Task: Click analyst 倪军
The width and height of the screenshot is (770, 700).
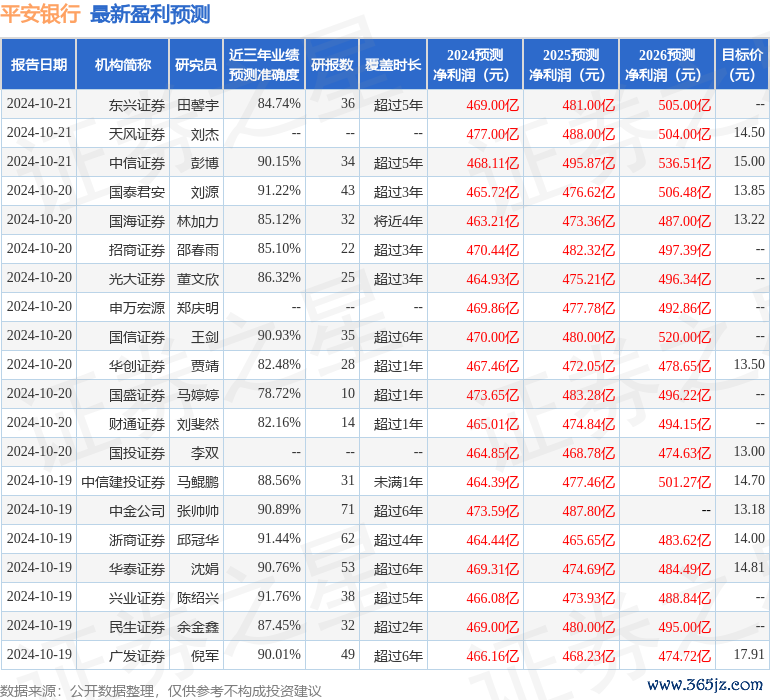Action: click(205, 656)
